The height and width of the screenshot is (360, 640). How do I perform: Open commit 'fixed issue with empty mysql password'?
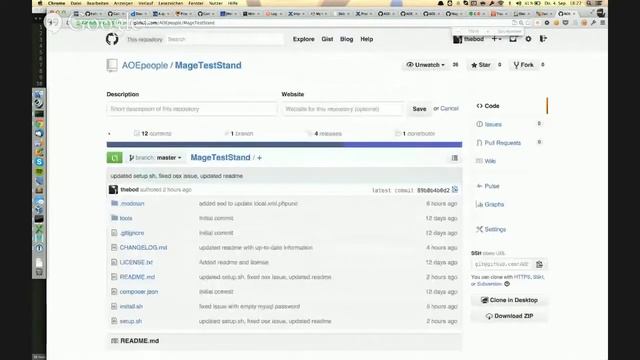click(249, 307)
